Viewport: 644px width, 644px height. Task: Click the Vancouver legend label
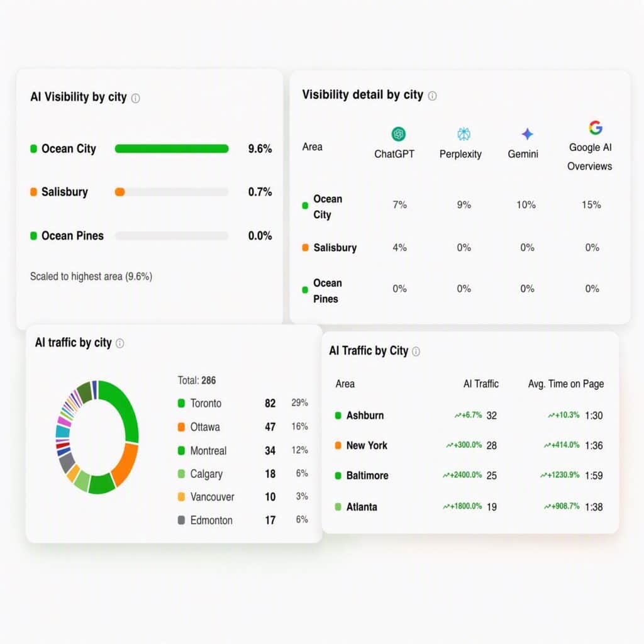point(212,497)
